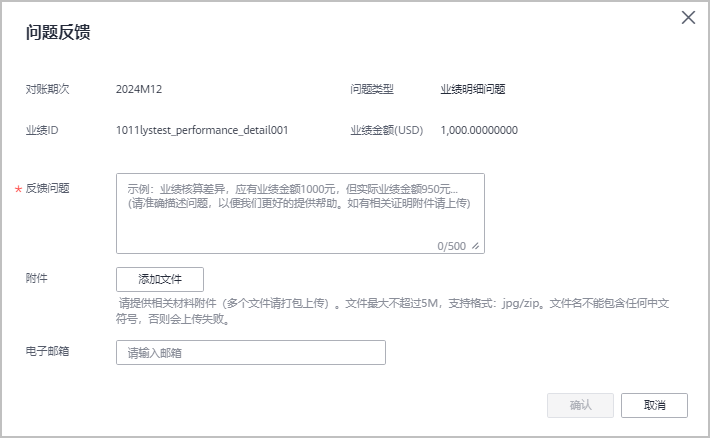Click the 对账期次 label
The height and width of the screenshot is (438, 710).
48,89
